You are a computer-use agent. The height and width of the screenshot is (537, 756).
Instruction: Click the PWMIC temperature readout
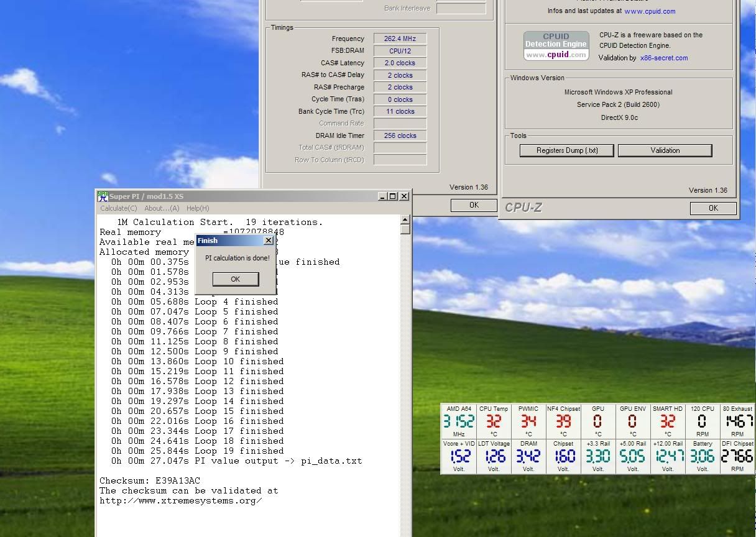pyautogui.click(x=528, y=421)
